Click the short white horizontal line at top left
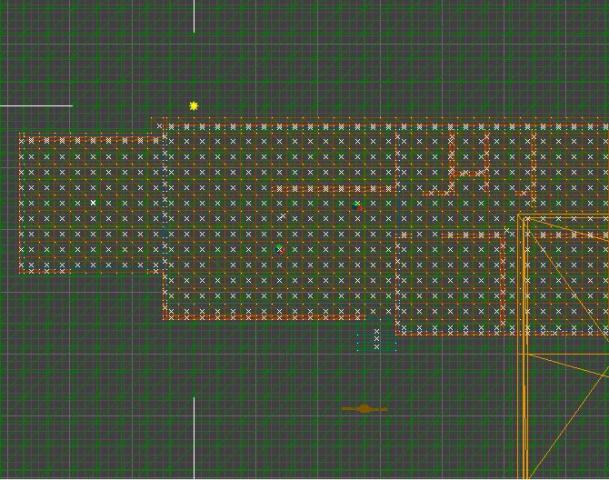609x480 pixels. tap(36, 105)
